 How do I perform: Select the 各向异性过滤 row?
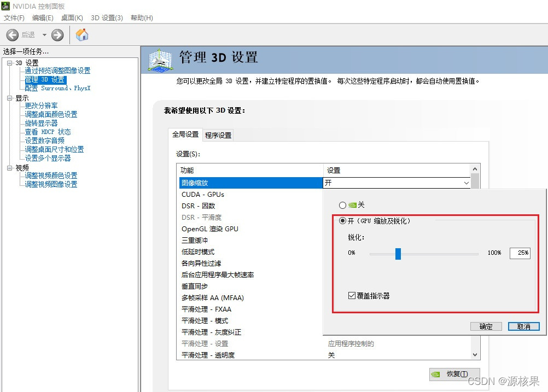[250, 264]
